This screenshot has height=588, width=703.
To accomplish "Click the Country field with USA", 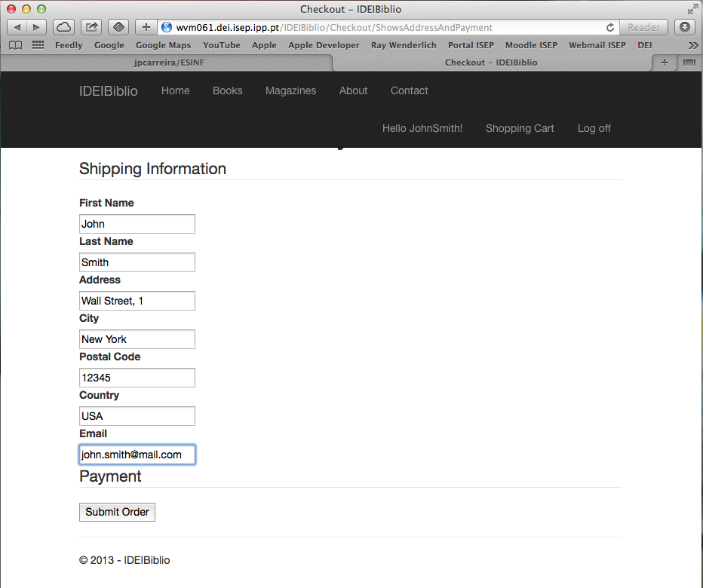I will pos(137,416).
